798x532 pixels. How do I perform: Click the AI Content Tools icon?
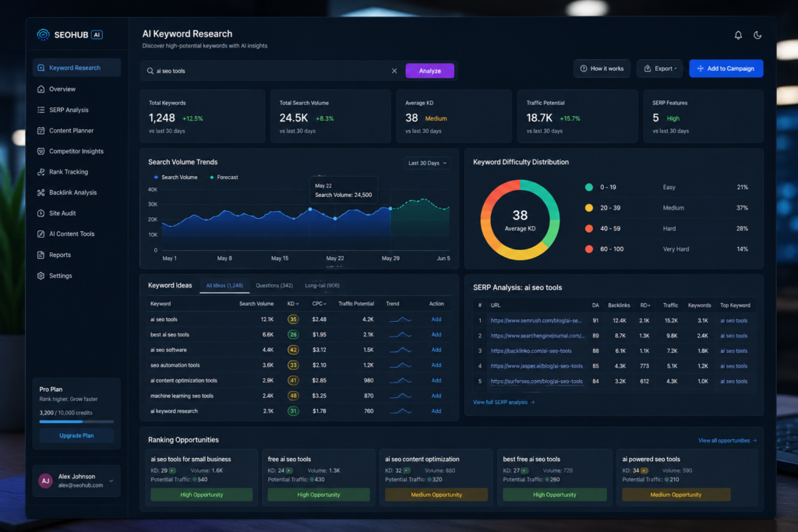[x=41, y=234]
